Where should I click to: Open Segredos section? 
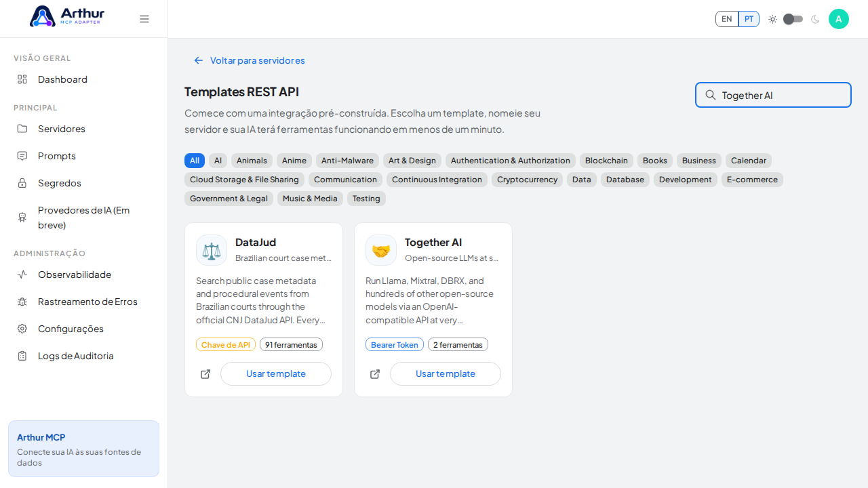(x=84, y=183)
